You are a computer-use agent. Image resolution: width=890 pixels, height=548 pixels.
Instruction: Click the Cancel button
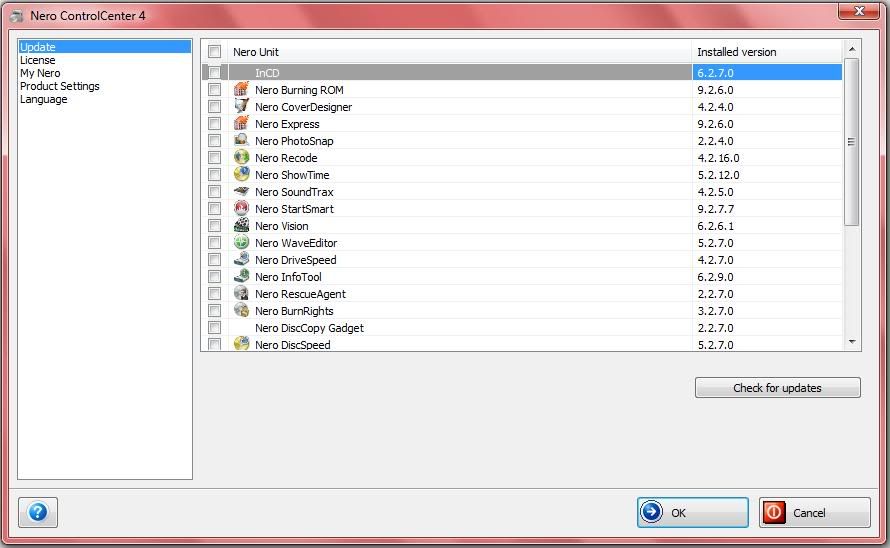(815, 512)
